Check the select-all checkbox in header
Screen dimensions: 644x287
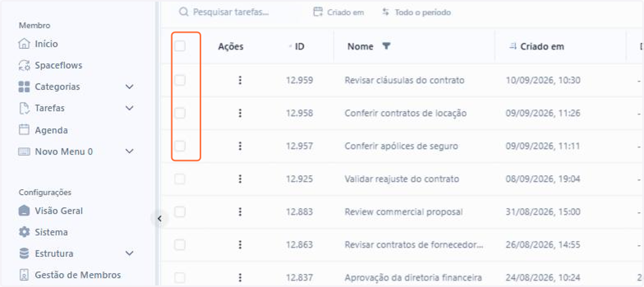click(x=180, y=46)
